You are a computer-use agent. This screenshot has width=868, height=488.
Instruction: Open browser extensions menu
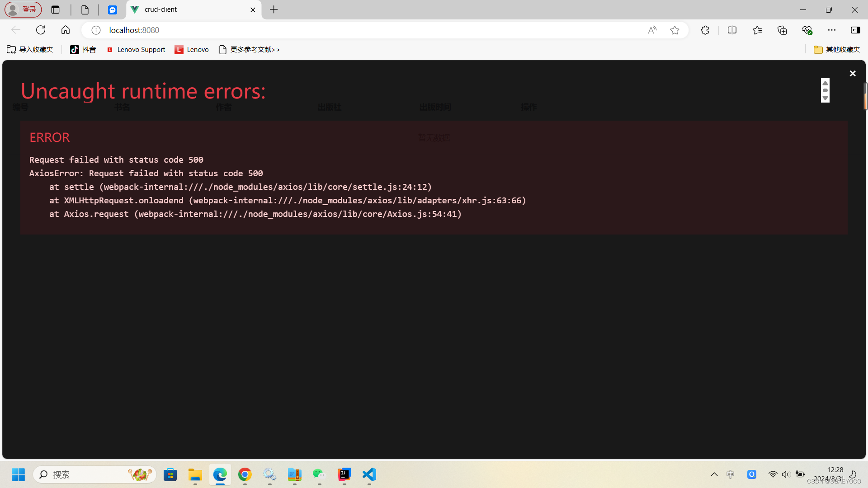coord(705,30)
